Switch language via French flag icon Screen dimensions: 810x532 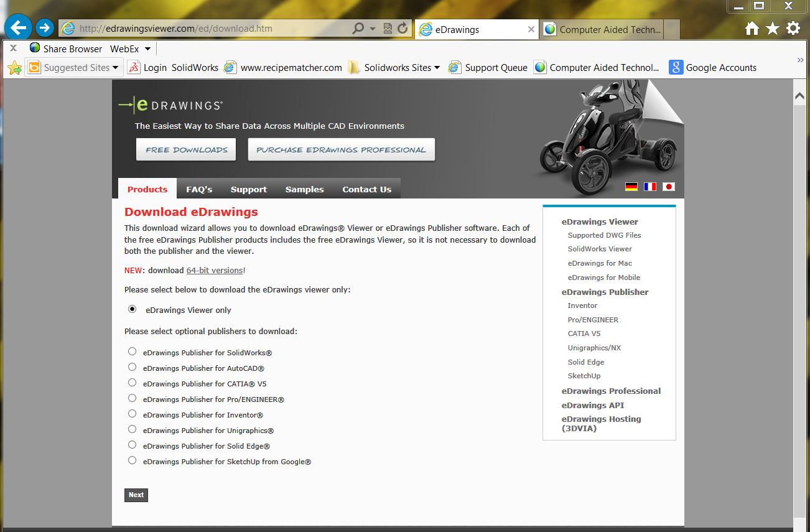coord(650,187)
